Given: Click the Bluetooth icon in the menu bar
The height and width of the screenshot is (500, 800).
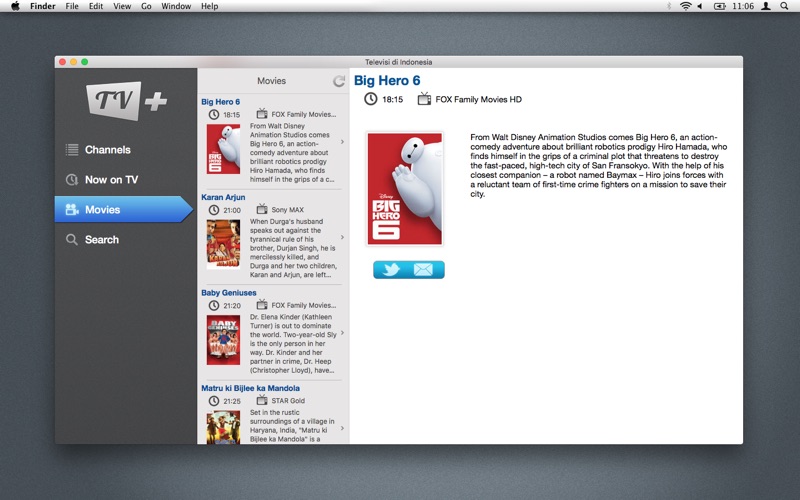Looking at the screenshot, I should tap(669, 6).
